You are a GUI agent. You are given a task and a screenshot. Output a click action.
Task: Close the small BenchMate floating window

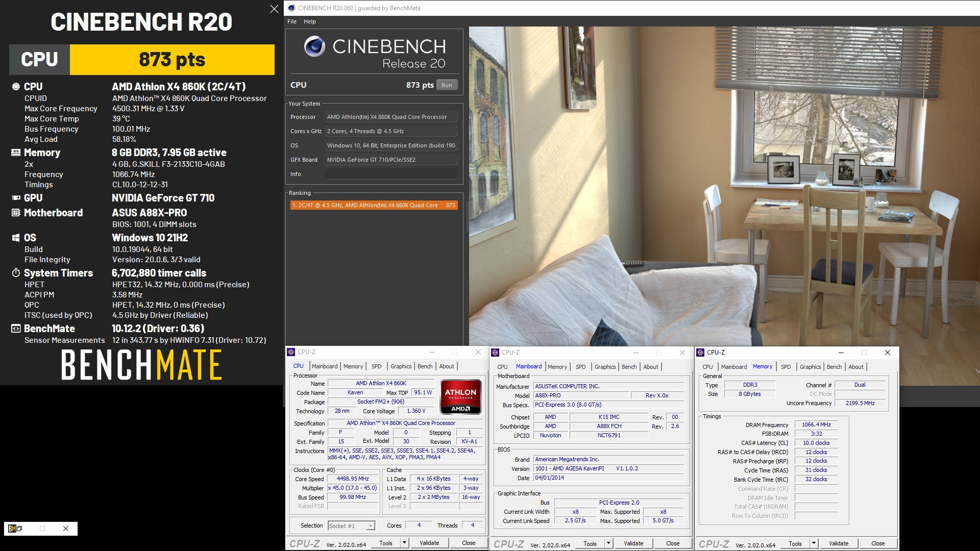point(66,529)
